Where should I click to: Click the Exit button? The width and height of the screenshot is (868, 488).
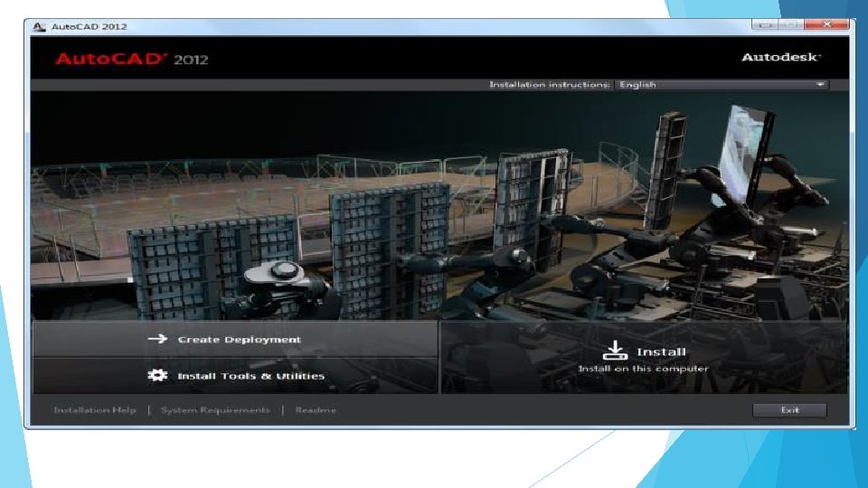[x=789, y=410]
